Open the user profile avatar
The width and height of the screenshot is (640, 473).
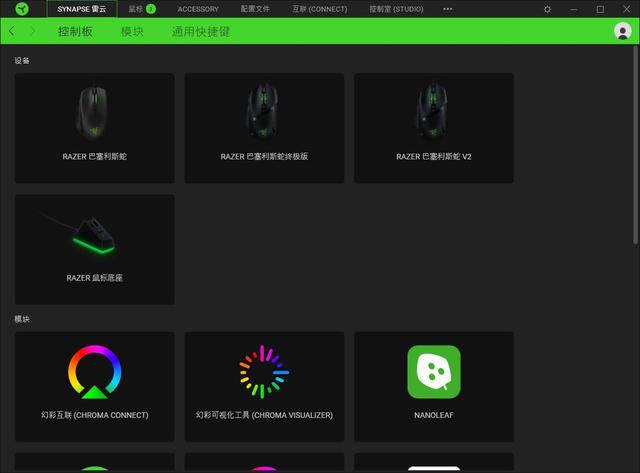click(622, 31)
